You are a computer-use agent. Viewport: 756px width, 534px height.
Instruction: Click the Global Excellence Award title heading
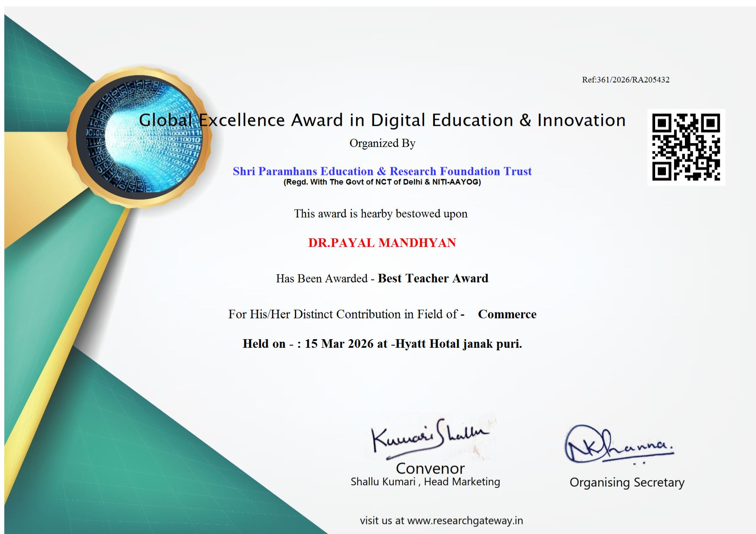[x=382, y=120]
